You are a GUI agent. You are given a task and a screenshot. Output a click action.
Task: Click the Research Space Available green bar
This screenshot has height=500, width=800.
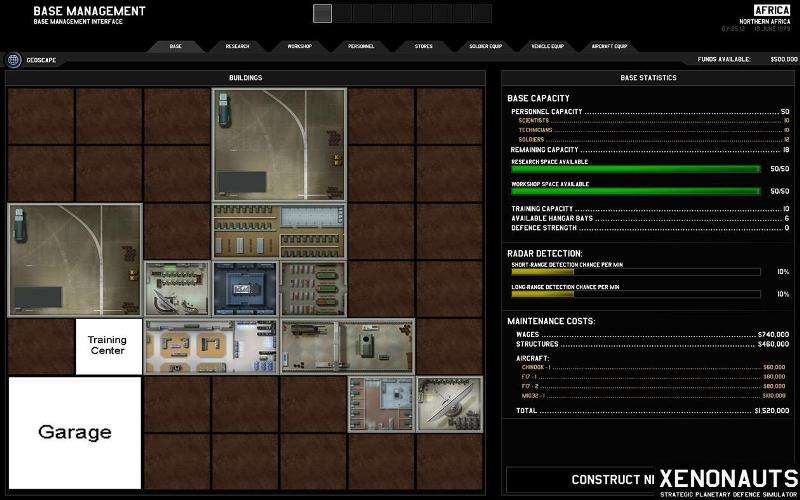point(635,169)
